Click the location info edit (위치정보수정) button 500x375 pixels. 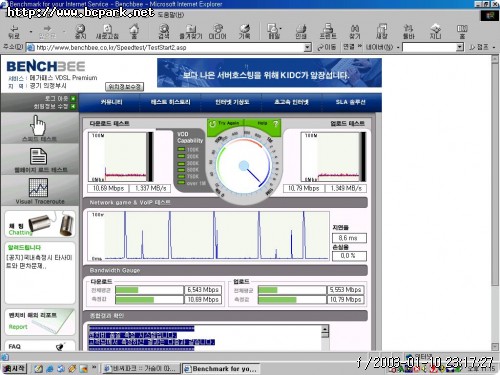(125, 87)
